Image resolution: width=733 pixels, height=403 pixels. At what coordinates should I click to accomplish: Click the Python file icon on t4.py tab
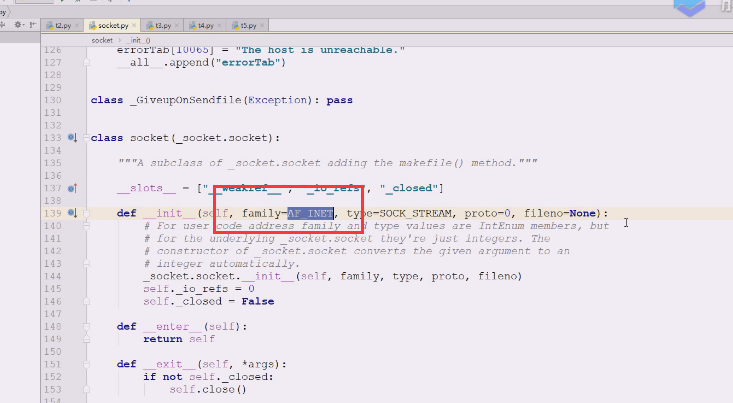(192, 25)
